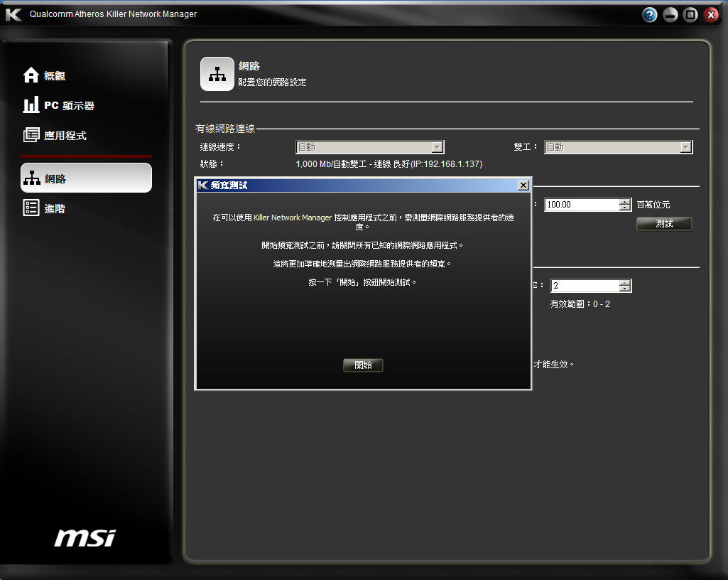Click the PC 顯示器 label
The width and height of the screenshot is (728, 580).
pos(69,105)
